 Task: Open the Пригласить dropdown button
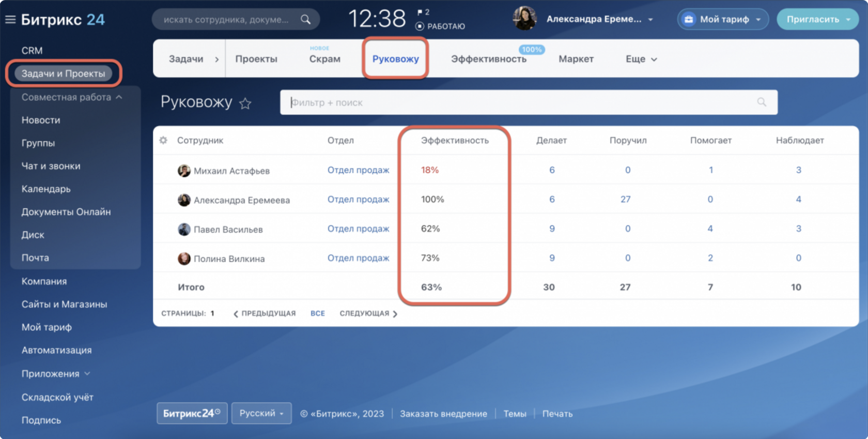coord(818,20)
